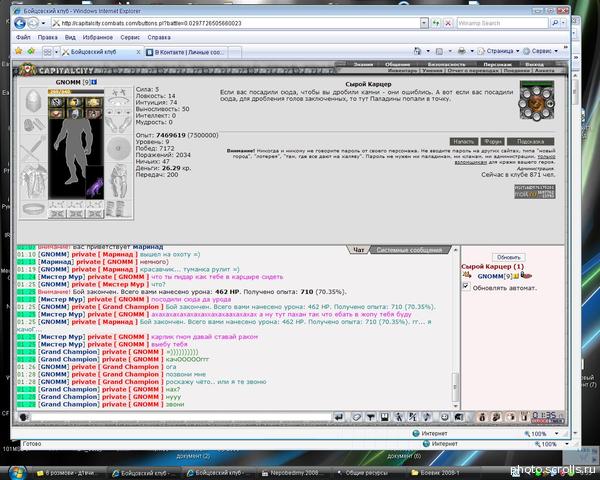Click the icon left of the chat input
Screen dimensions: 600x480
point(23,417)
